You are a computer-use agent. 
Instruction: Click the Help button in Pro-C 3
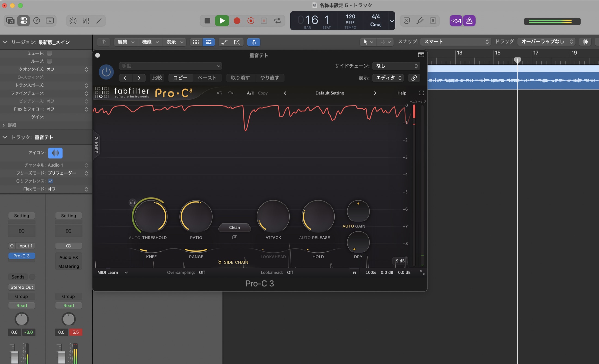tap(402, 93)
